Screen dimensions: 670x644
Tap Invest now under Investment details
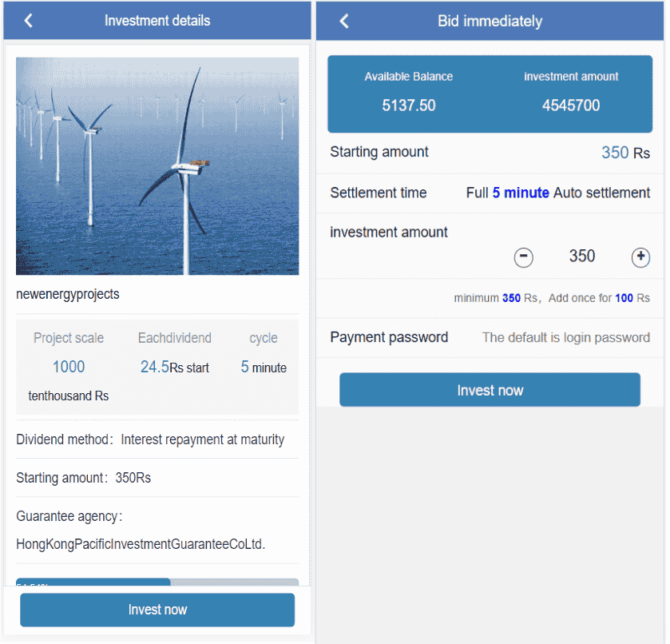coord(157,610)
